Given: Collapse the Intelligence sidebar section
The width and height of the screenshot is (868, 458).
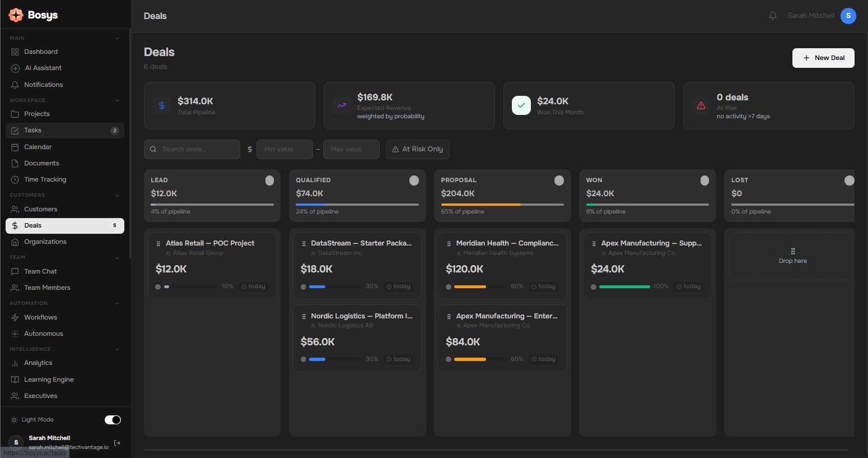Looking at the screenshot, I should point(117,349).
